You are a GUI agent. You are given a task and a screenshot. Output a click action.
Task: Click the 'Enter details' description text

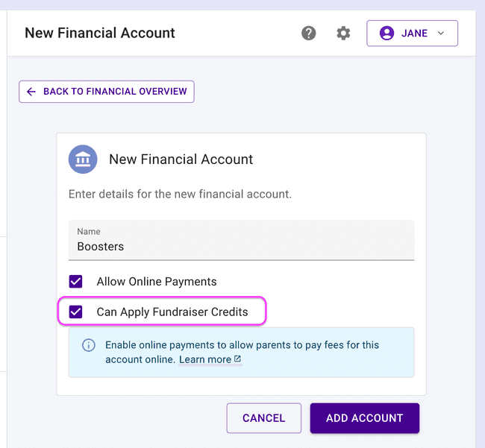(x=180, y=195)
